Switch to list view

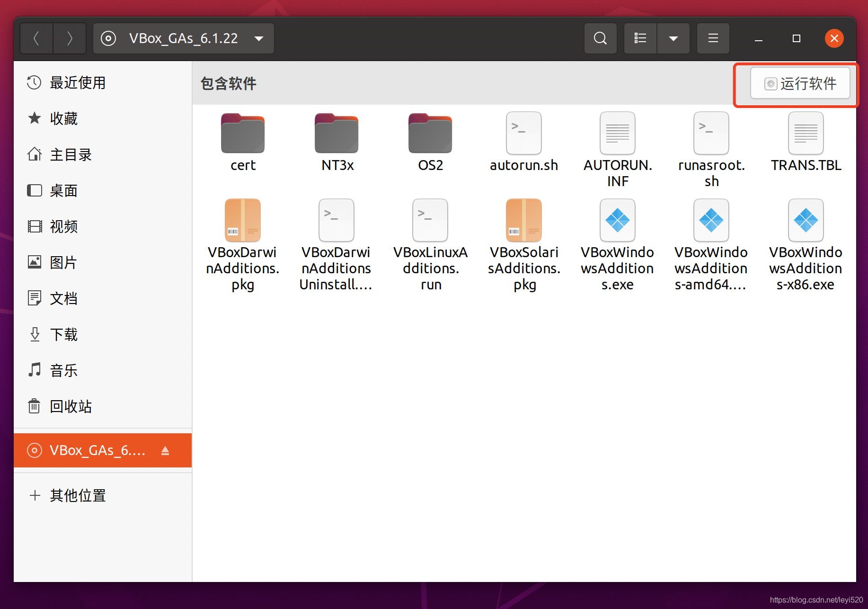pyautogui.click(x=640, y=38)
